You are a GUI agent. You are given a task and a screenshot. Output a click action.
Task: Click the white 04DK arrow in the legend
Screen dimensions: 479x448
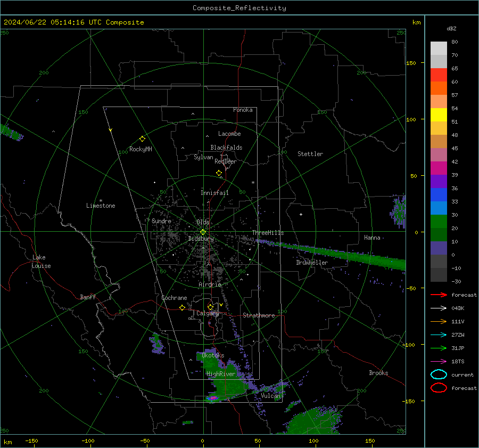click(x=439, y=308)
